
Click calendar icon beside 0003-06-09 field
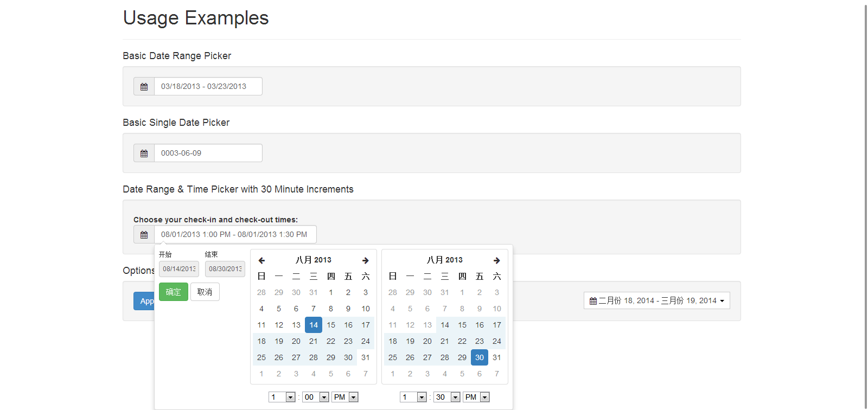[x=144, y=153]
